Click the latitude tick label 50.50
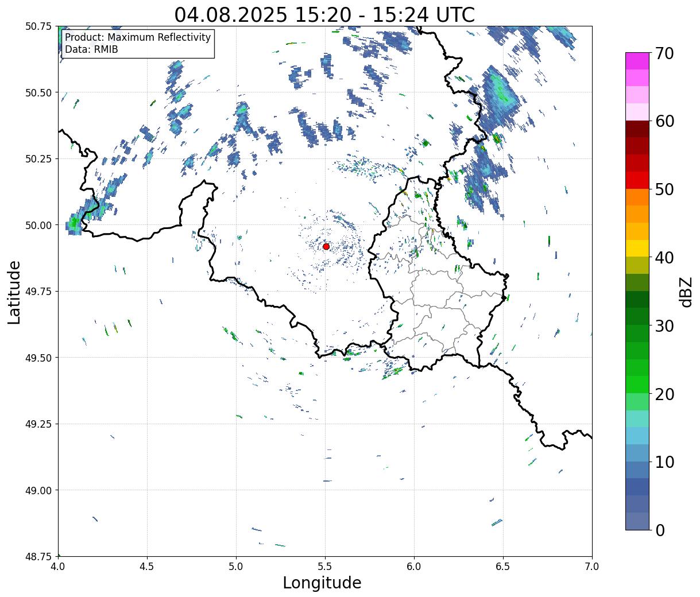Screen dimensions: 700x597 point(38,92)
